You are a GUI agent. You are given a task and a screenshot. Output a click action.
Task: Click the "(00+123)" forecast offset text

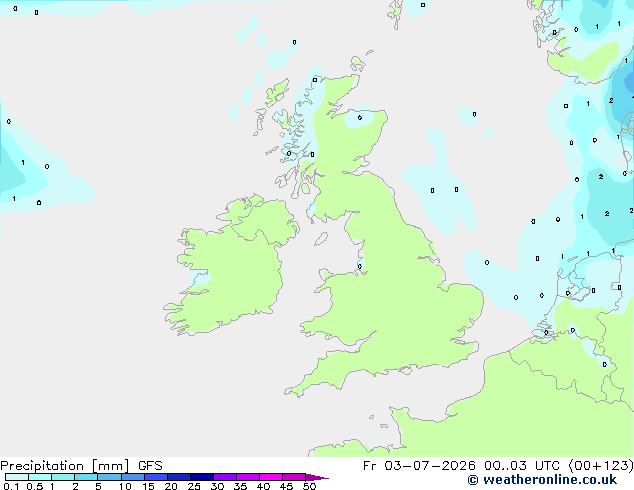pyautogui.click(x=601, y=466)
